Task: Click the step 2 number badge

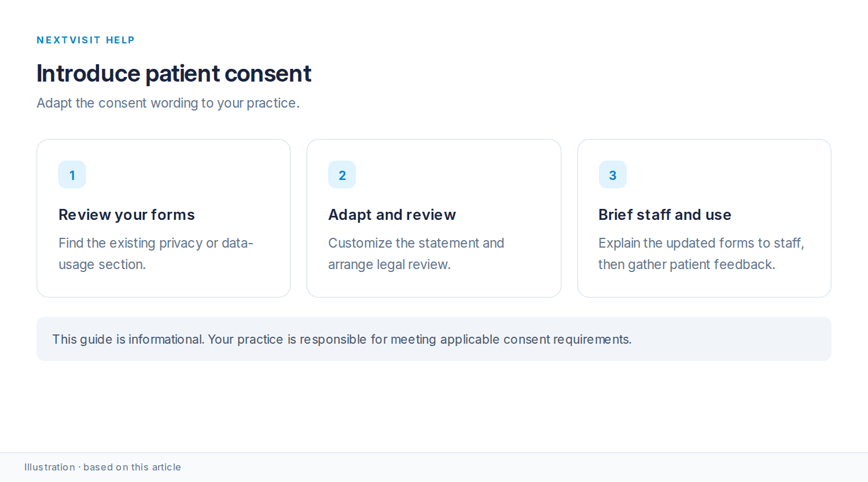Action: [342, 175]
